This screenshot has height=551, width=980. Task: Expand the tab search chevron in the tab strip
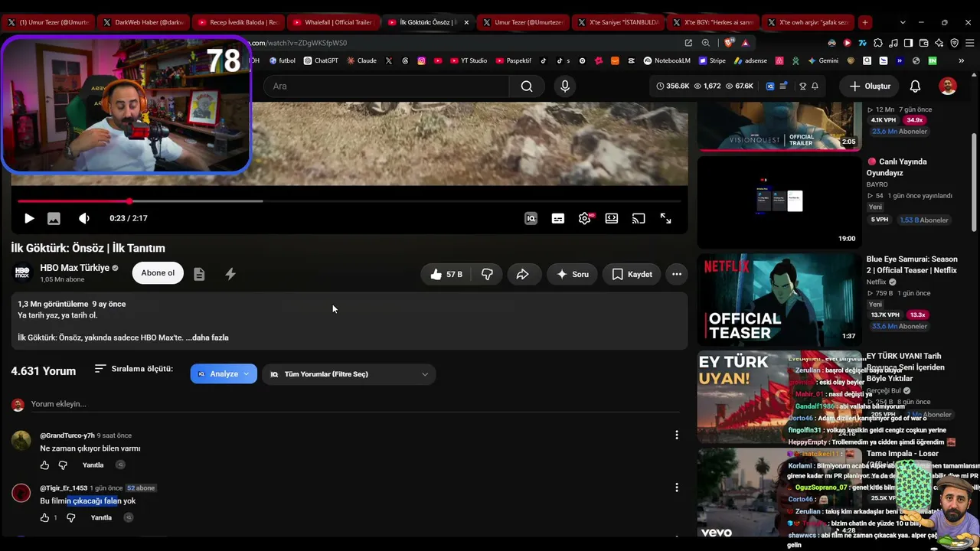click(903, 22)
